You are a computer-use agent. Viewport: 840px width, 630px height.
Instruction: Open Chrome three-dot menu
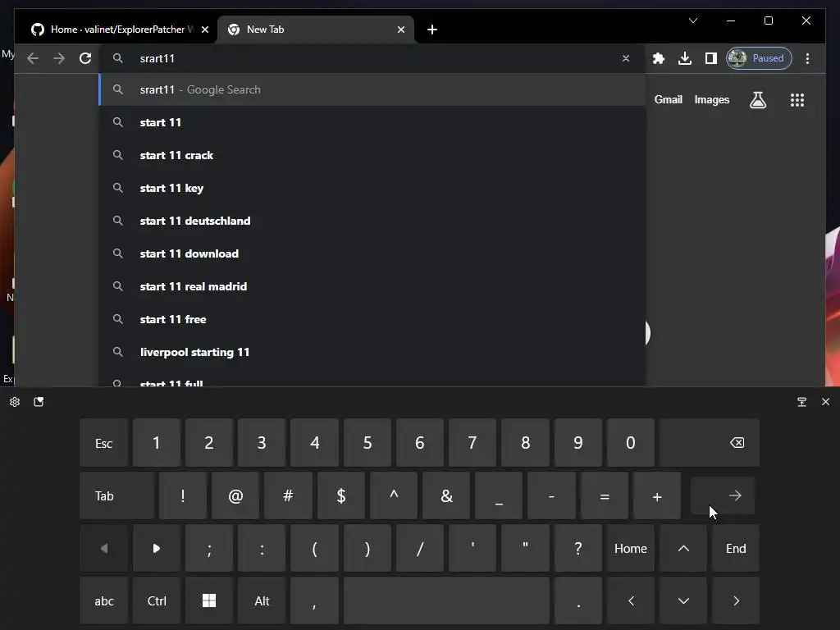point(807,58)
